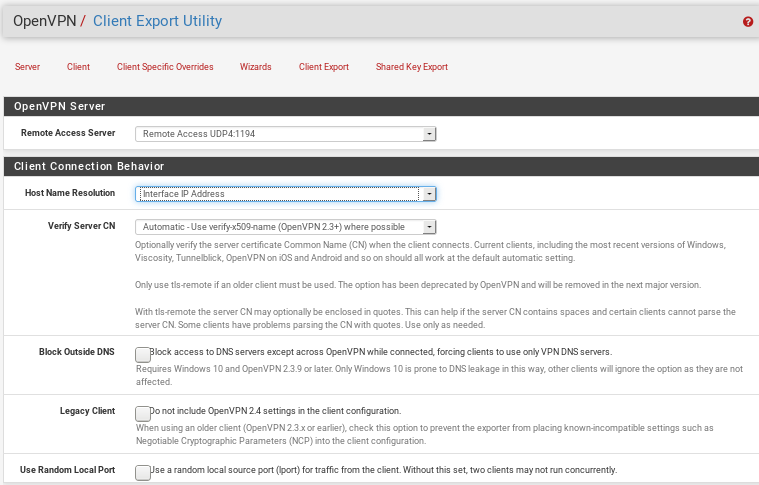Check the Use Random Local Port option
The width and height of the screenshot is (759, 485).
143,473
